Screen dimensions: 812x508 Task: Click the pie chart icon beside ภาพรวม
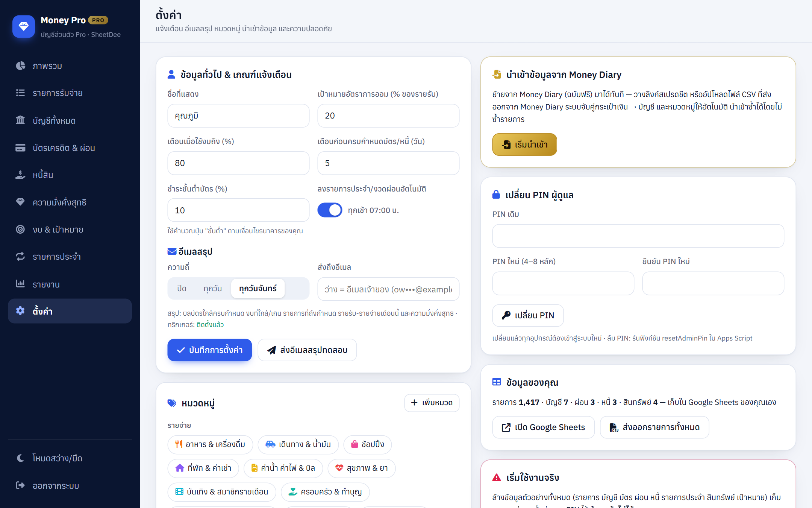coord(20,66)
